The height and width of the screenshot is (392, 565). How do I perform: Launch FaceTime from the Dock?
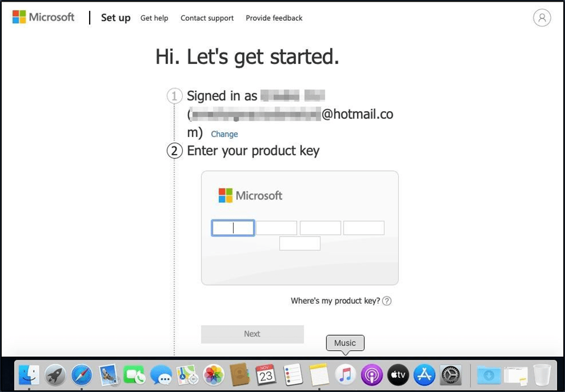tap(135, 375)
